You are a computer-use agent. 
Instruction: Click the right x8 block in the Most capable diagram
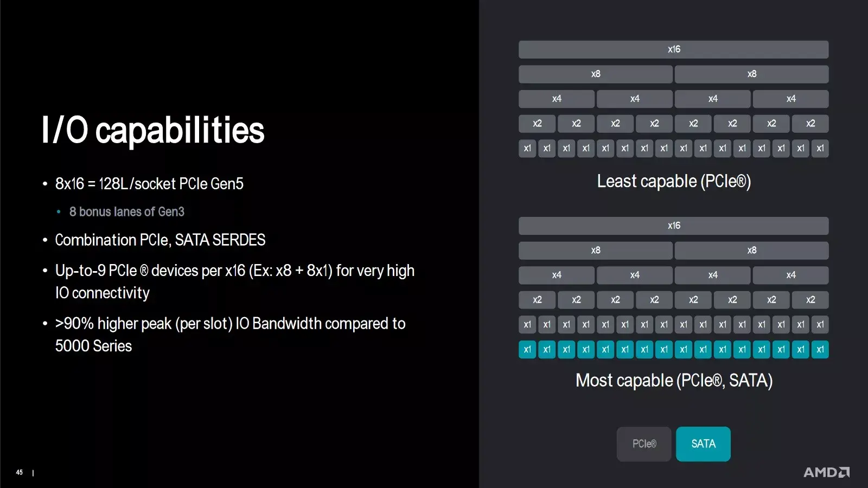(751, 251)
